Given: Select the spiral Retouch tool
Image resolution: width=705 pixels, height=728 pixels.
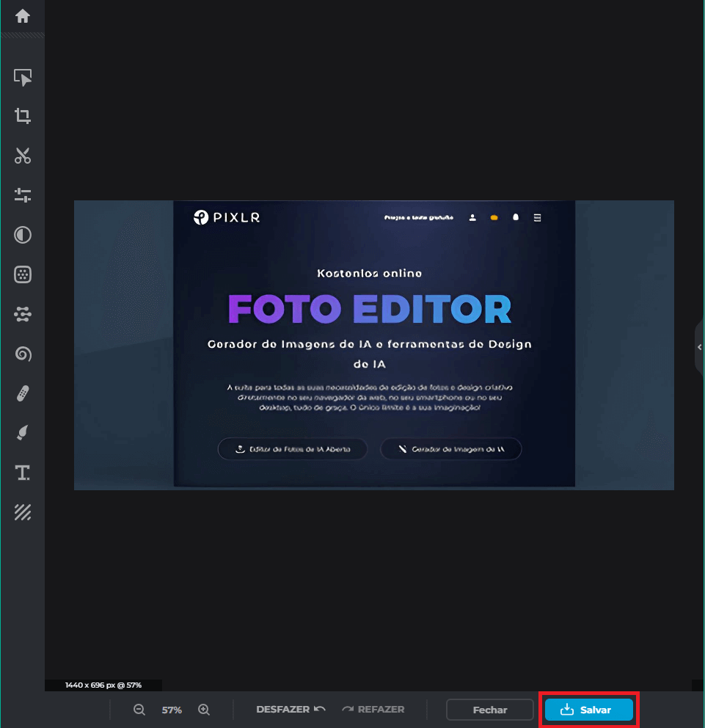Looking at the screenshot, I should click(22, 354).
